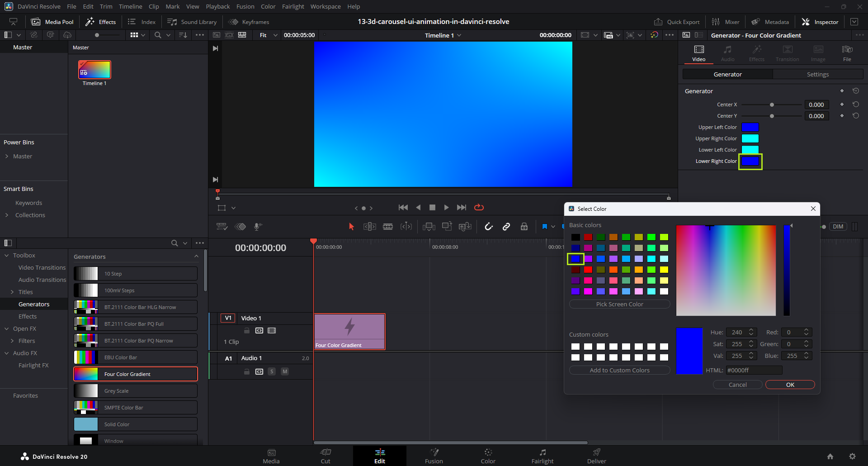The image size is (868, 466).
Task: Toggle timeline snapping magnet icon
Action: click(489, 227)
